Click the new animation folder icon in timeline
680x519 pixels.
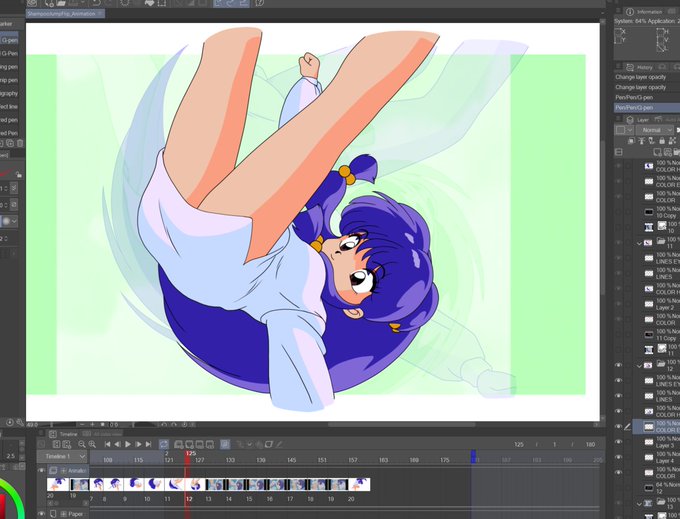pyautogui.click(x=178, y=444)
